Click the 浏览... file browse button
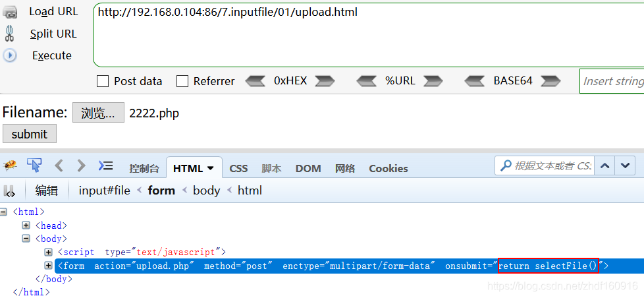The height and width of the screenshot is (298, 644). tap(98, 113)
